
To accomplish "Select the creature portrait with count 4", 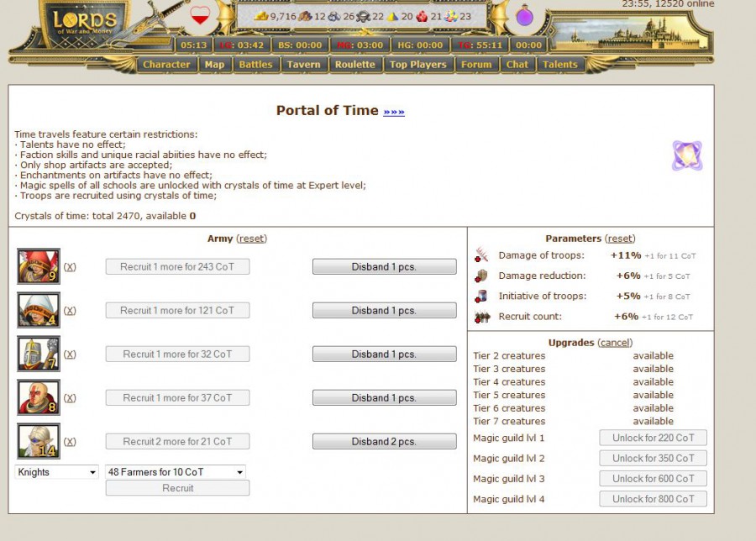I will coord(39,310).
